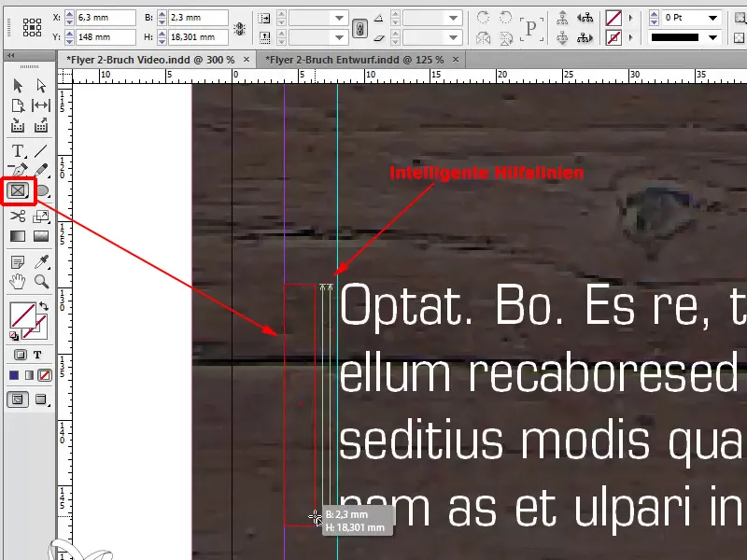Image resolution: width=747 pixels, height=560 pixels.
Task: Apply solid color to selection
Action: pos(14,376)
